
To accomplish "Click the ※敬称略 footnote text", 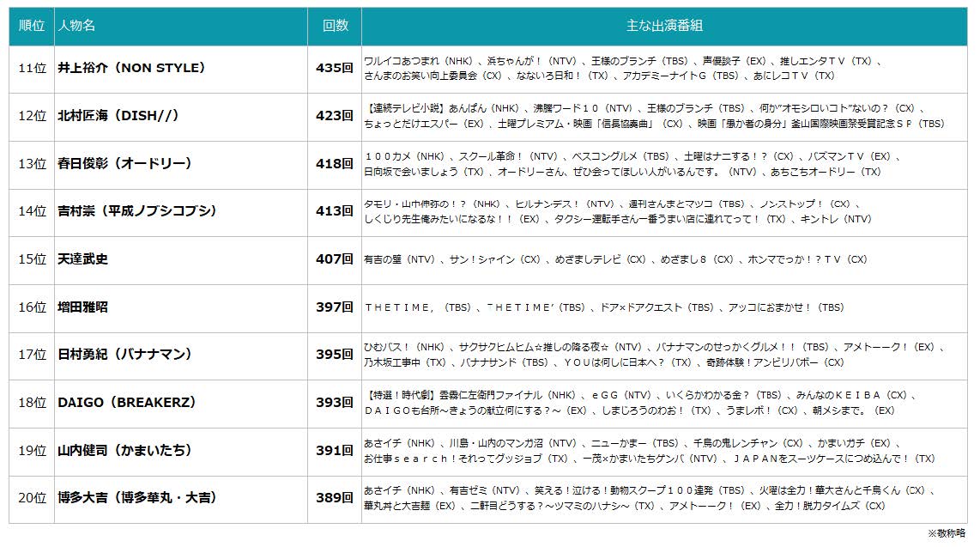I will [947, 533].
